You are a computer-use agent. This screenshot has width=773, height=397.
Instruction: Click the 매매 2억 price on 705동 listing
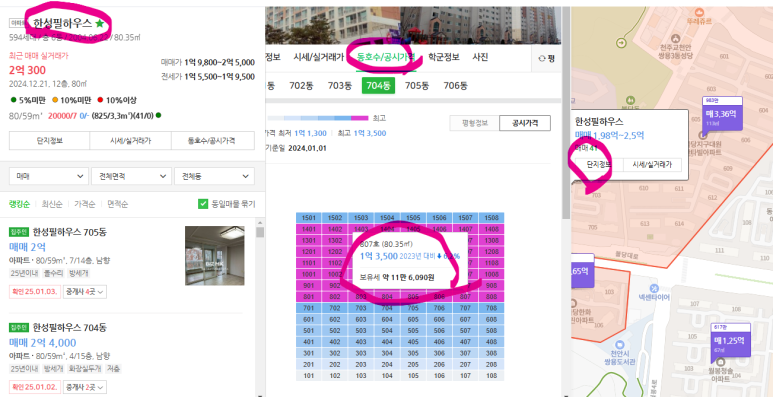tap(27, 247)
